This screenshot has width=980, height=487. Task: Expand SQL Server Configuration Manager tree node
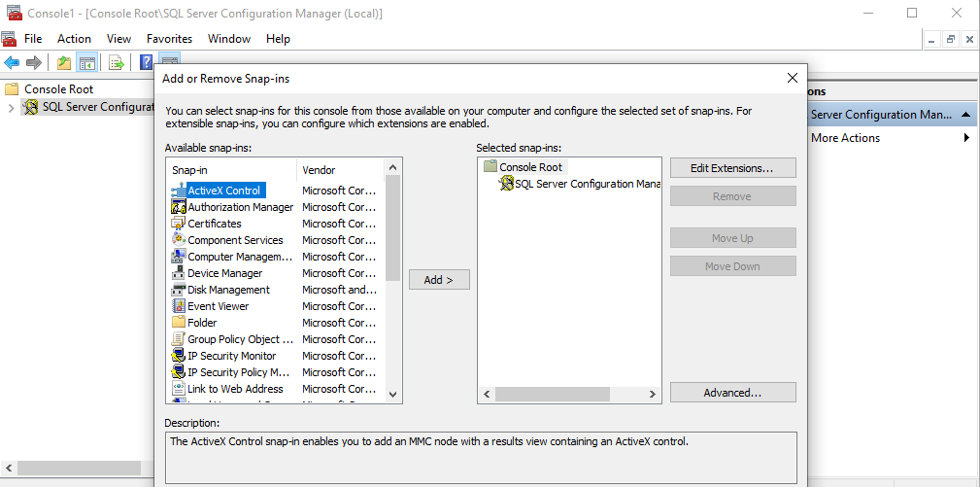(11, 108)
